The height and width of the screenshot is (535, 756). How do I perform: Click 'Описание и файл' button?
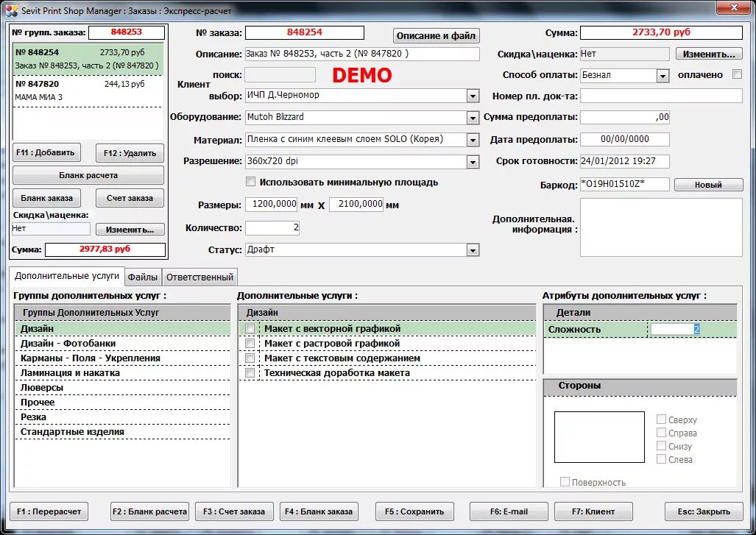tap(436, 35)
